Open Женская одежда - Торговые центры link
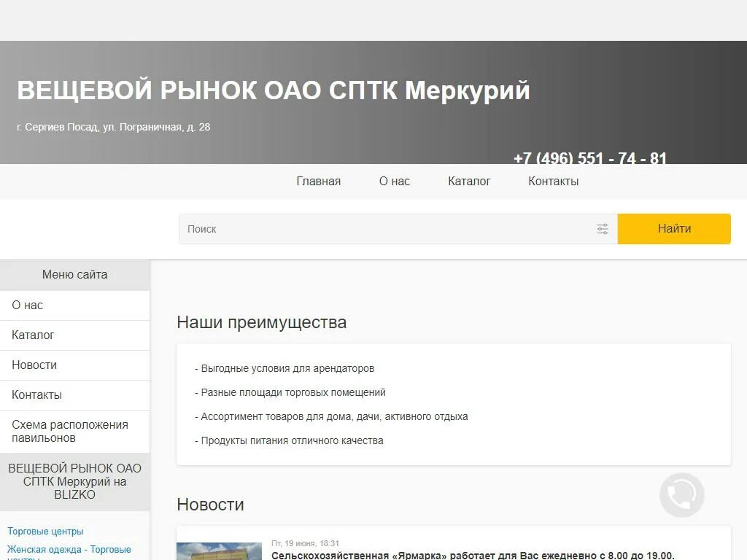 coord(69,553)
